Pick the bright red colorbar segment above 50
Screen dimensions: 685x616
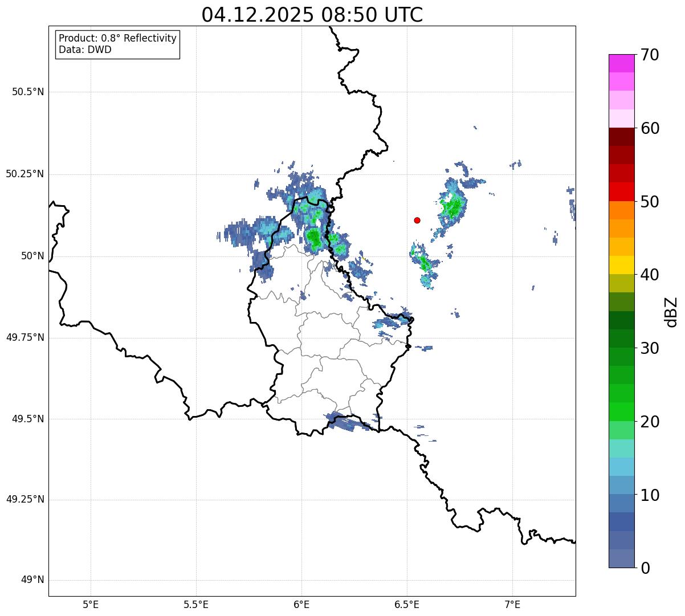coord(622,191)
